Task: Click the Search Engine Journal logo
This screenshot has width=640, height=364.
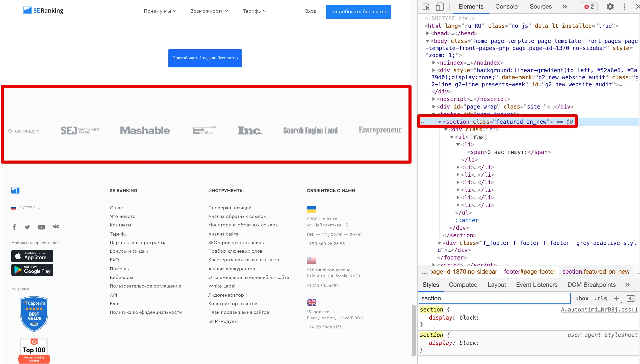Action: tap(80, 131)
